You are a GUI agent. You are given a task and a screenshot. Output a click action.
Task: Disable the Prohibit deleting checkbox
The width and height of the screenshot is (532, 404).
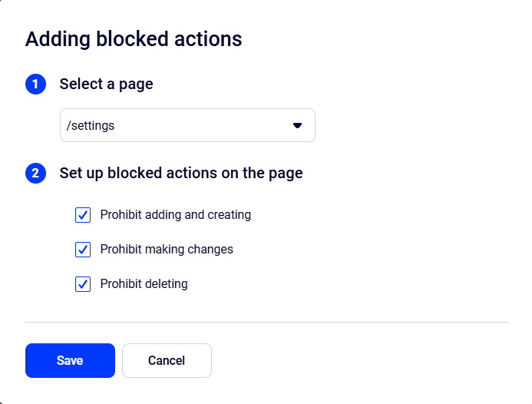83,284
